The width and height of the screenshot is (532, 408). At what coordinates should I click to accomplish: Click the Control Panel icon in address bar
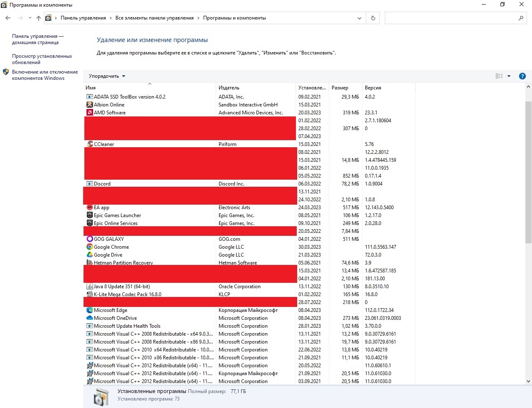pos(48,18)
